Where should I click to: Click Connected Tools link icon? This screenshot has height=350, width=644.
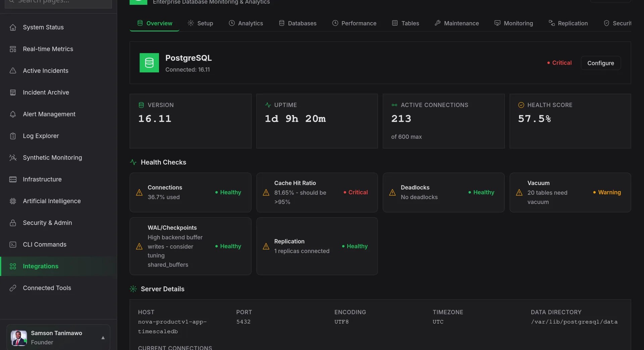(13, 288)
